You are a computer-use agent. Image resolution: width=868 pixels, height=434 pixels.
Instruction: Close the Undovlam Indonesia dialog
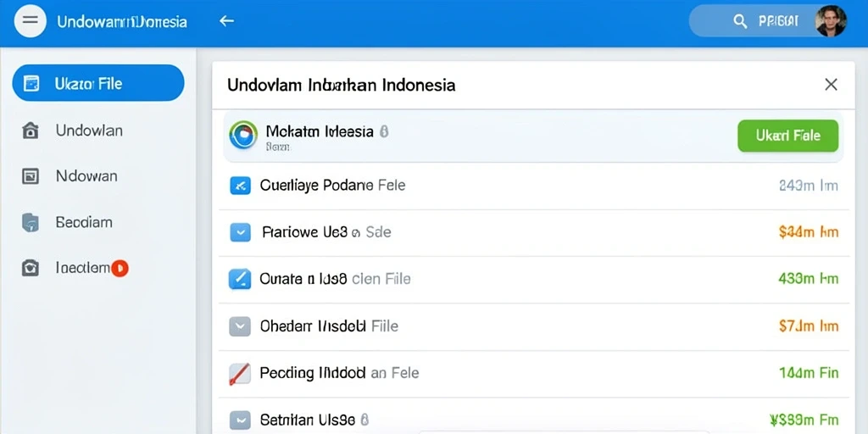coord(831,84)
